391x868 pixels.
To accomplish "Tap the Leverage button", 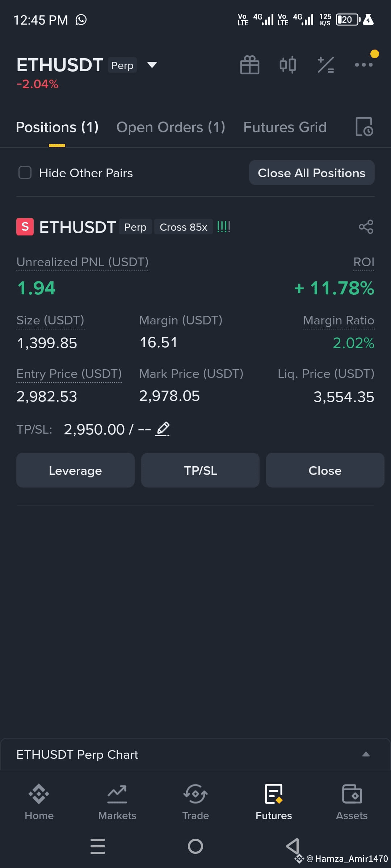I will (x=75, y=471).
